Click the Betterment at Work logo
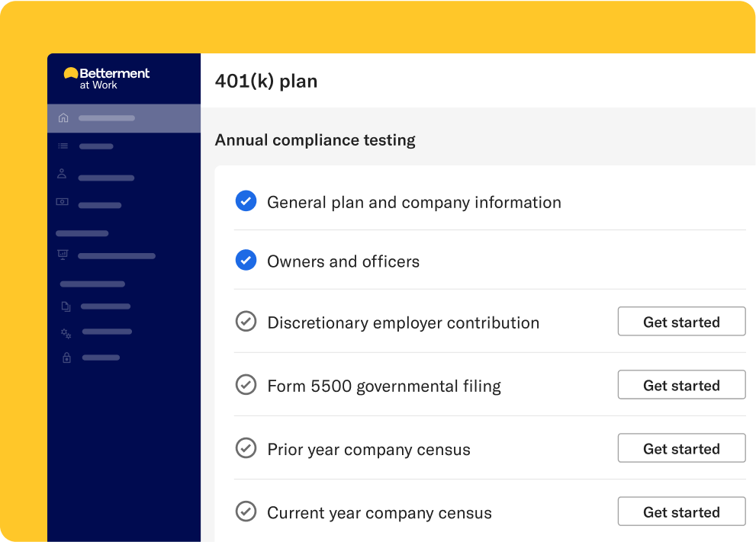756x542 pixels. (107, 78)
